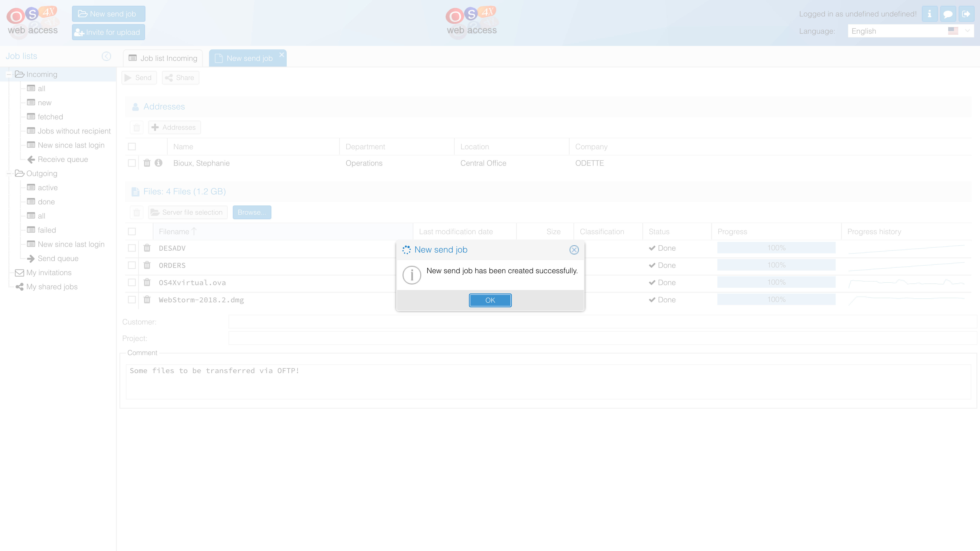Screen dimensions: 980x551
Task: Click the Browse... button
Action: tap(252, 212)
